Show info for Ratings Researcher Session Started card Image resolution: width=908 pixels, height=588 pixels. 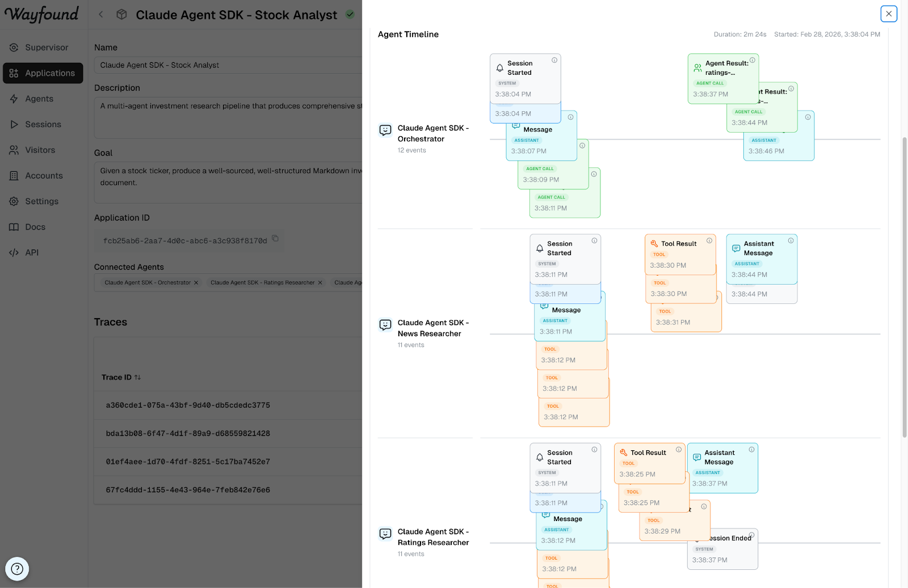click(594, 450)
